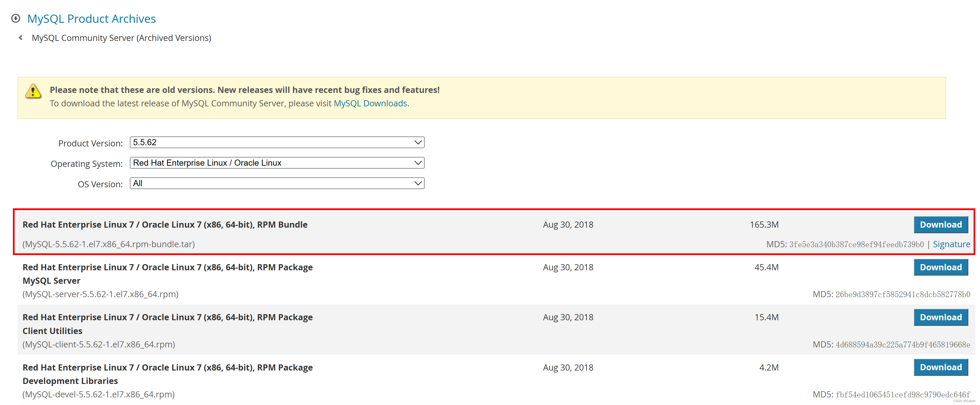The width and height of the screenshot is (980, 405).
Task: Open the OS Version dropdown set to All
Action: [277, 183]
